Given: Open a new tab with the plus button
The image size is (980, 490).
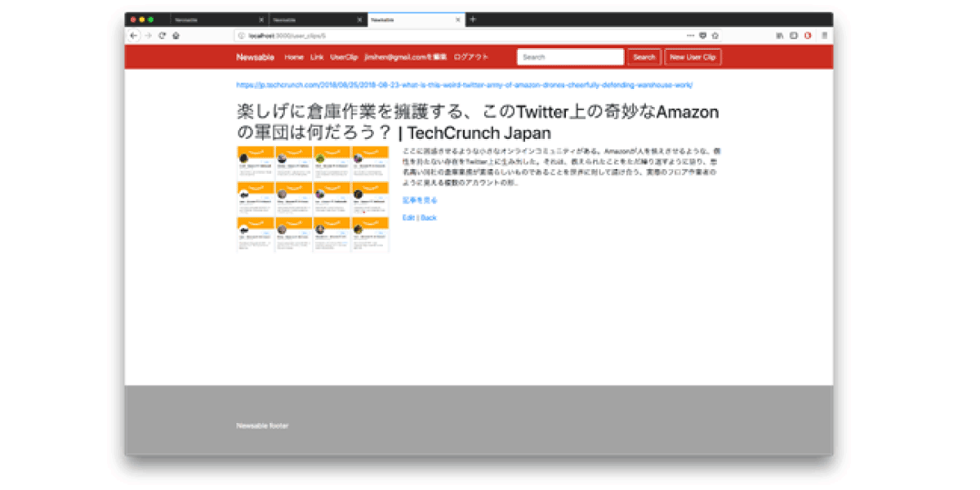Looking at the screenshot, I should click(x=473, y=20).
